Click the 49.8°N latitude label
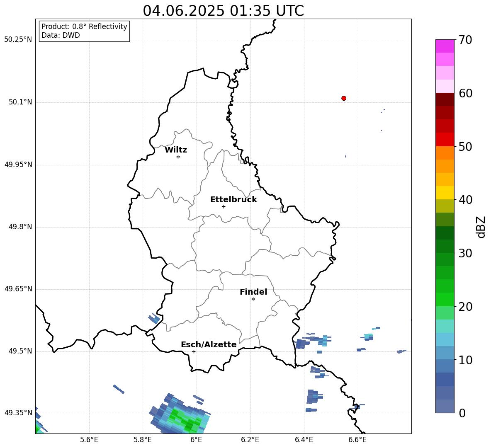The width and height of the screenshot is (491, 448). point(20,227)
